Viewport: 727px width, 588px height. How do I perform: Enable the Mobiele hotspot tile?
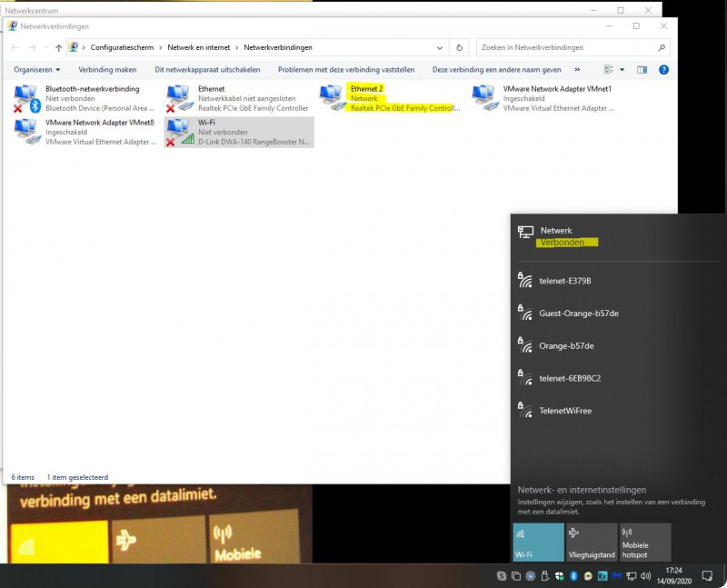[x=645, y=542]
